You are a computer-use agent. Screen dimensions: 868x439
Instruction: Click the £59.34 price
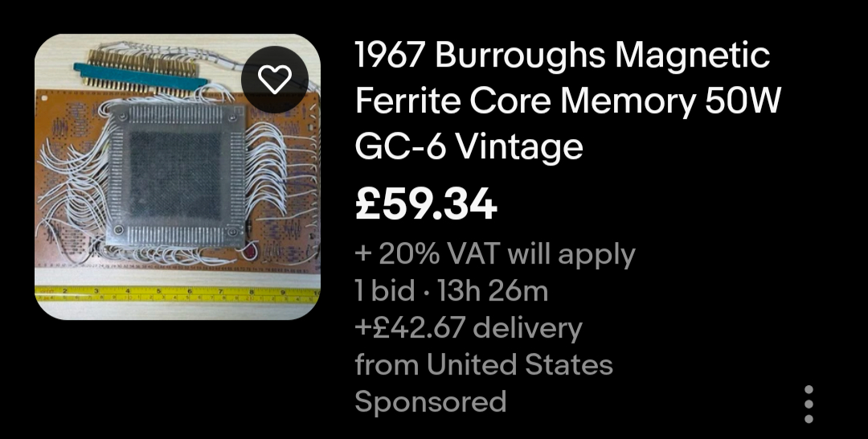[426, 204]
